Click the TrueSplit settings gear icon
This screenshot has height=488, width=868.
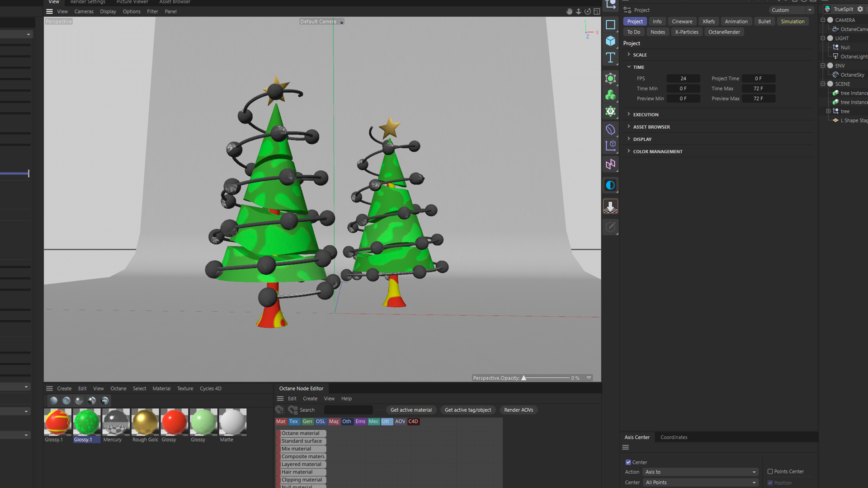pos(860,9)
